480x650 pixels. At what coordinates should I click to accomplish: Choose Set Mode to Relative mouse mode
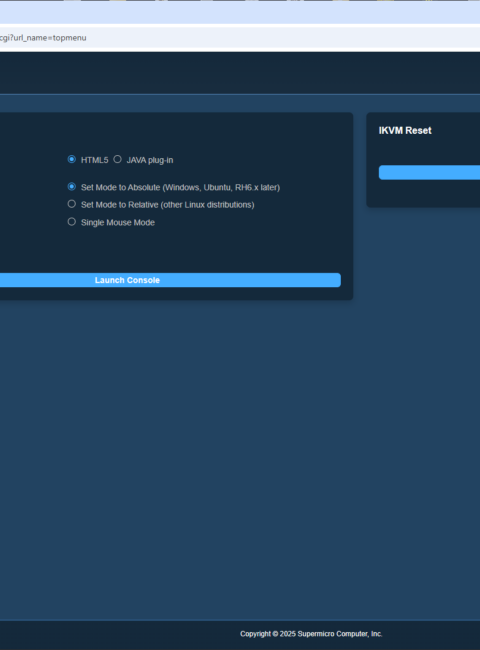pos(72,204)
